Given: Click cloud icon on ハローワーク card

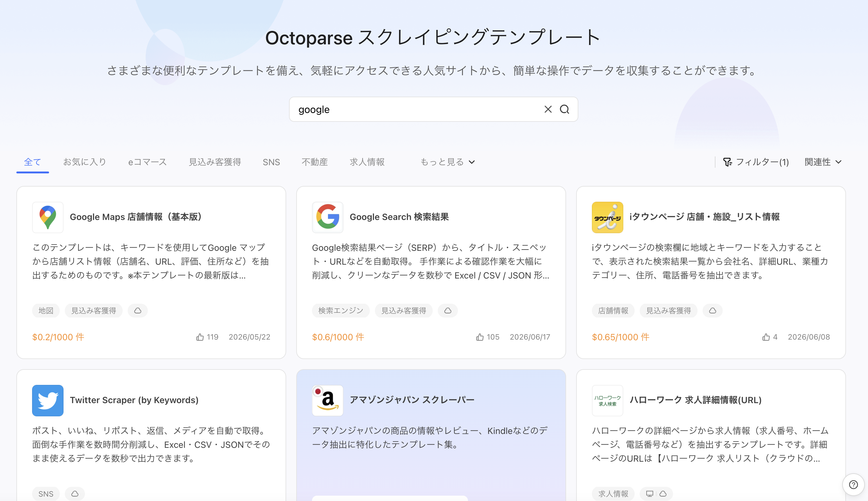Looking at the screenshot, I should tap(663, 494).
